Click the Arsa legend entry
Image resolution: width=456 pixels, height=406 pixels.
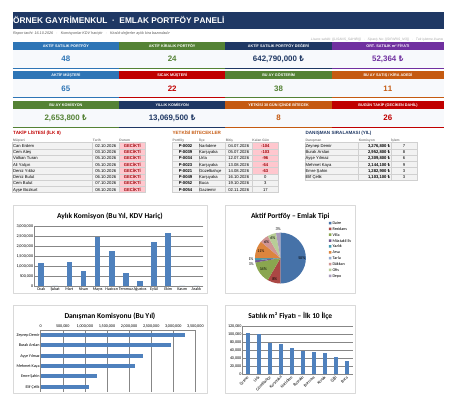tap(335, 252)
